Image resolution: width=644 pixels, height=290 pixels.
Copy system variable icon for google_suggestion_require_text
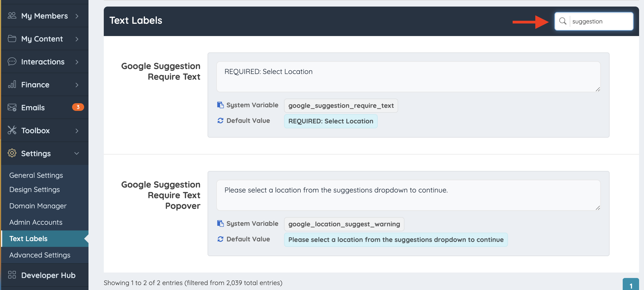[220, 105]
